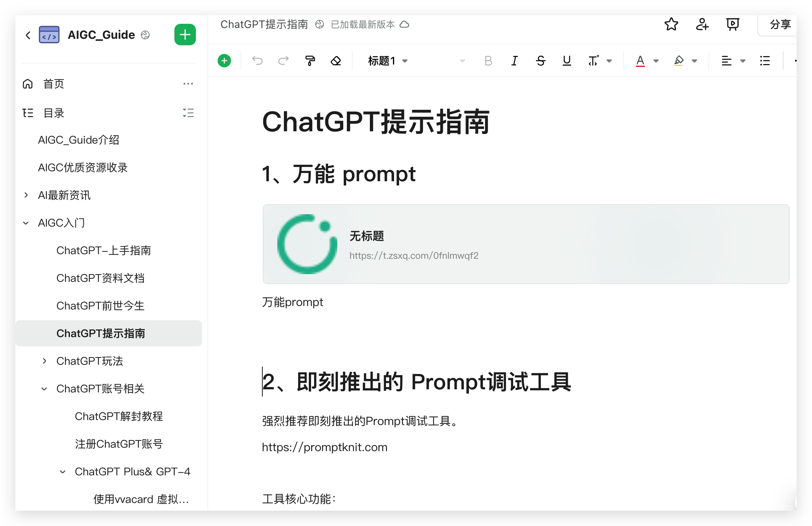The height and width of the screenshot is (526, 812).
Task: Click the 分享 share button
Action: 777,25
